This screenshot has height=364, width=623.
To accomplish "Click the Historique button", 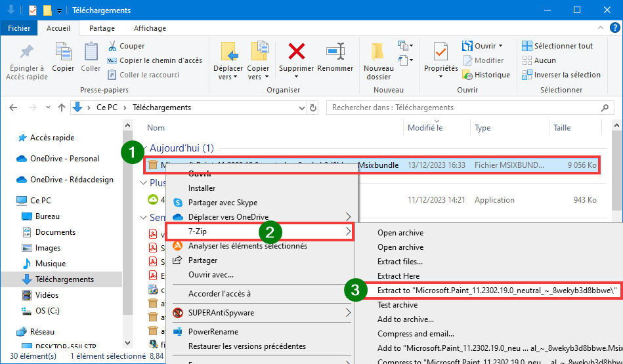I will [x=486, y=75].
